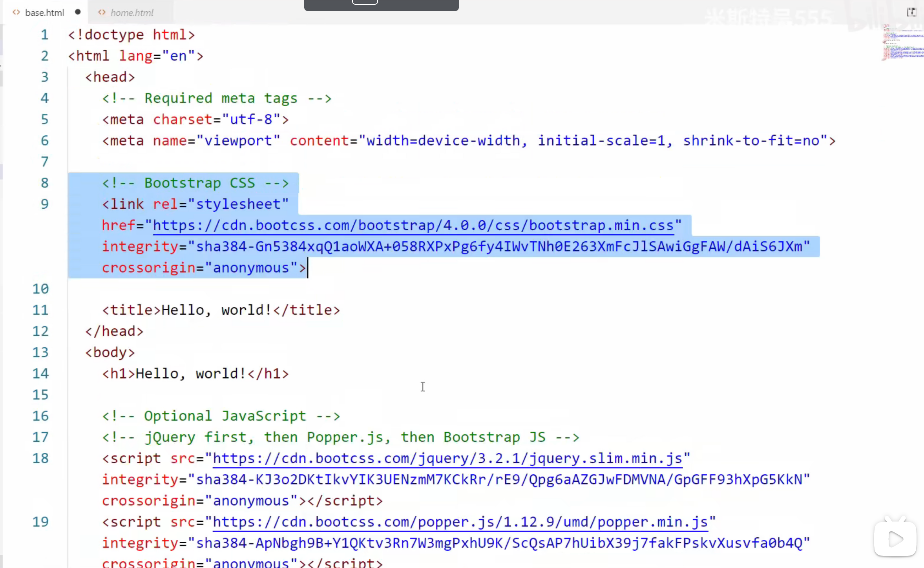924x568 pixels.
Task: Switch to the base.html tab
Action: pos(44,13)
